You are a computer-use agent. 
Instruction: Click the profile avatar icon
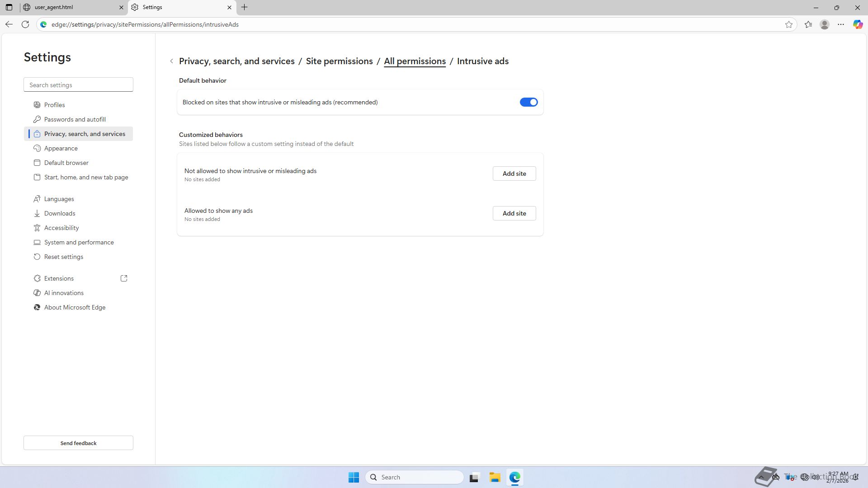point(825,24)
